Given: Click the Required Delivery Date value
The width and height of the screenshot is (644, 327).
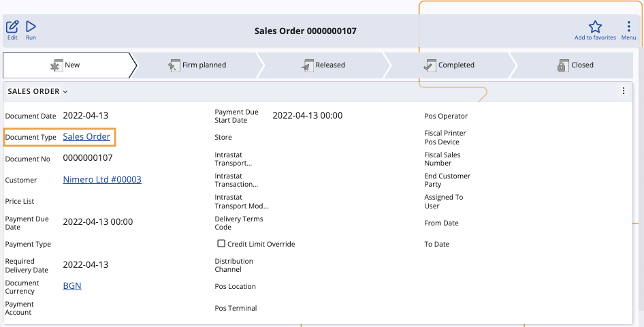Looking at the screenshot, I should click(85, 265).
